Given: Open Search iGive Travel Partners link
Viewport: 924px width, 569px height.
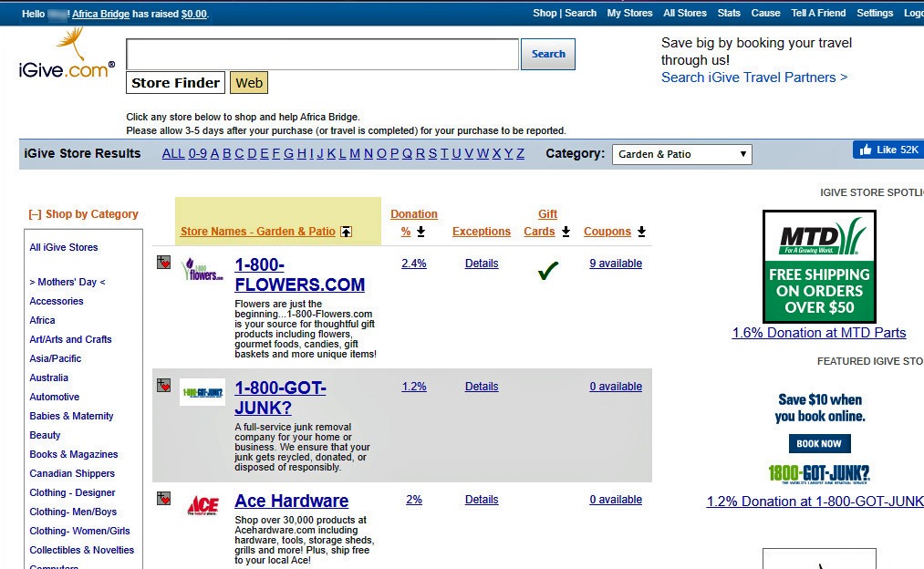Looking at the screenshot, I should pyautogui.click(x=754, y=78).
